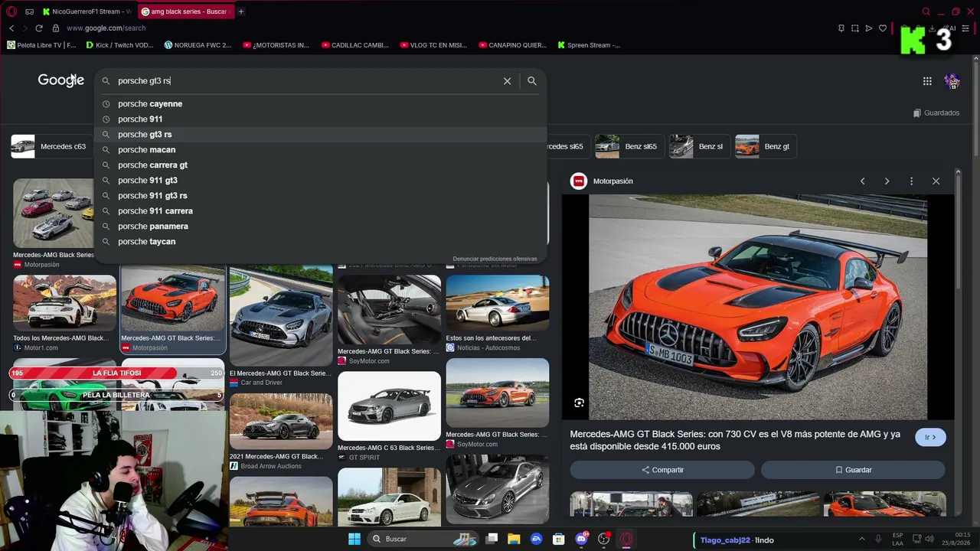Select the porsche cayenne suggestion
Screen dimensions: 980x551
(x=320, y=104)
